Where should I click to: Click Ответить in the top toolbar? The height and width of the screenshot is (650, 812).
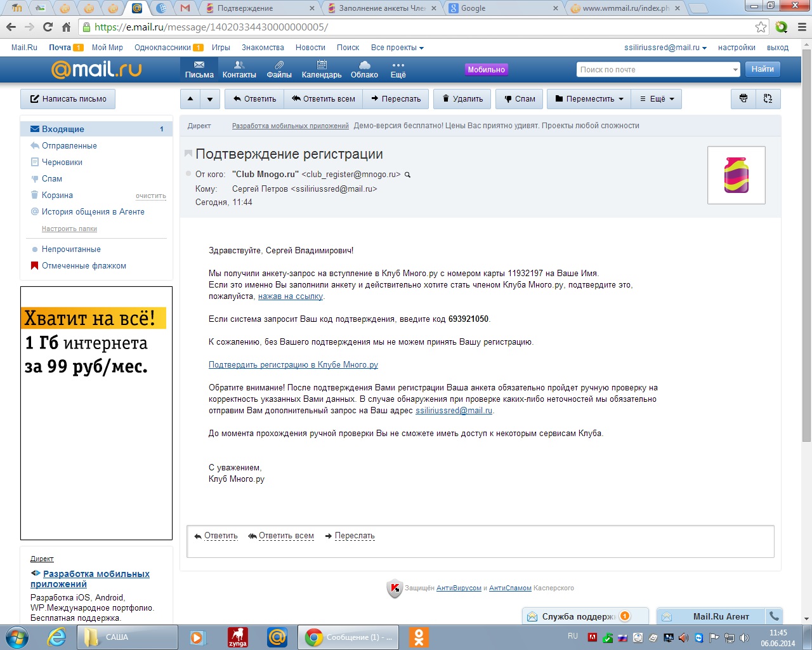tap(254, 98)
